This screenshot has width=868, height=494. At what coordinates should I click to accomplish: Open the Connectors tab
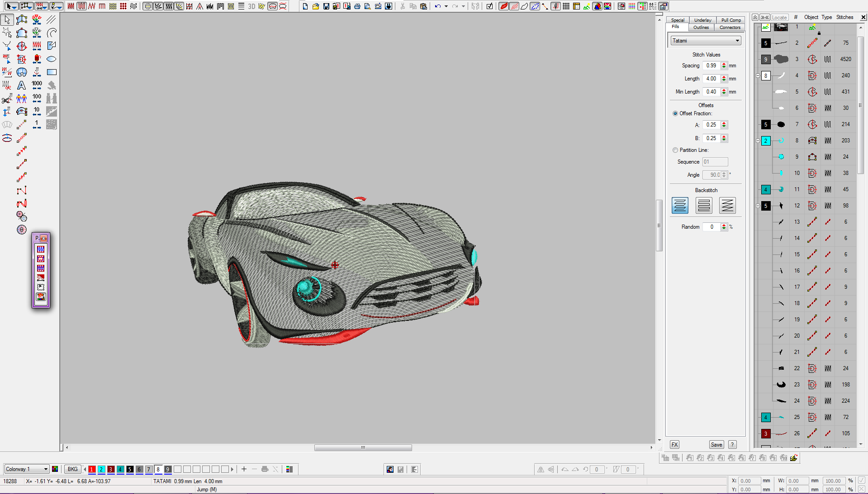(730, 28)
